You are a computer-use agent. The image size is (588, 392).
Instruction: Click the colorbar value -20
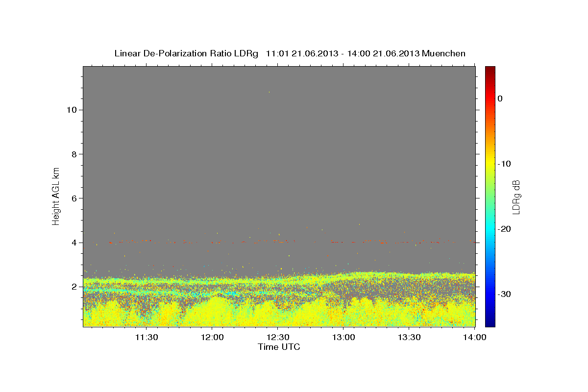[504, 229]
